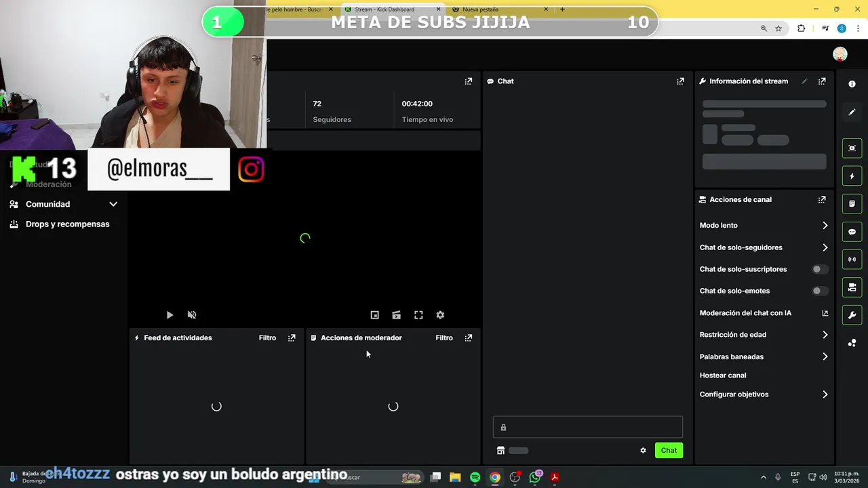Image resolution: width=868 pixels, height=488 pixels.
Task: Toggle the stream preview panel icon in the sidebar
Action: [852, 148]
